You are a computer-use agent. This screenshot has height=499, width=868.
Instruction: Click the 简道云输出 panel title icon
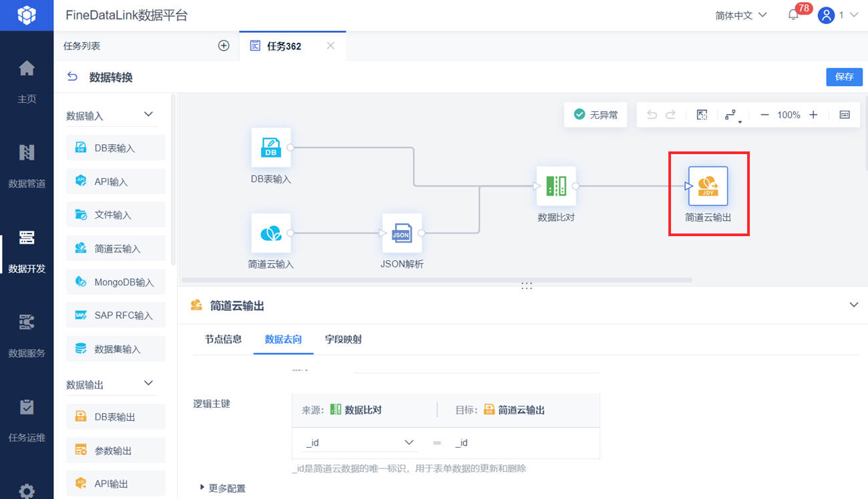[196, 306]
